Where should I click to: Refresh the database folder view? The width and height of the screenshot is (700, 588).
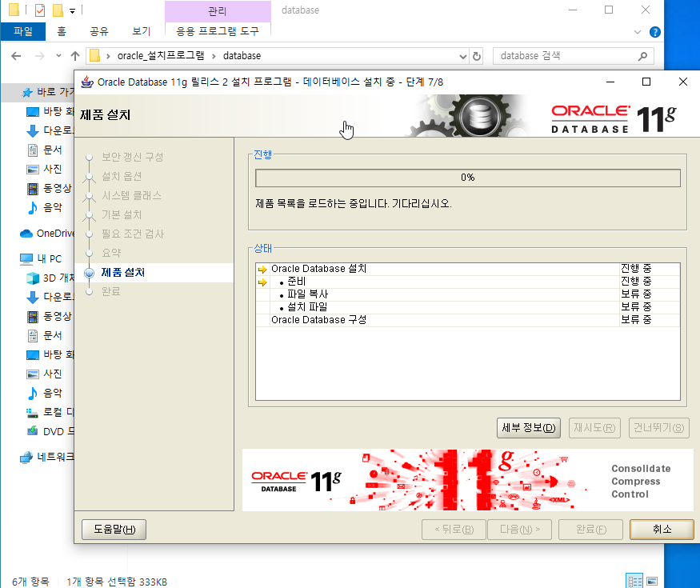coord(477,56)
